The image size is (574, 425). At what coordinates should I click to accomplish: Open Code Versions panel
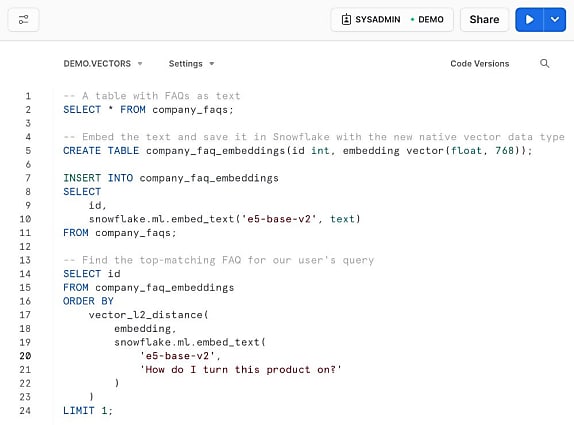pos(480,64)
